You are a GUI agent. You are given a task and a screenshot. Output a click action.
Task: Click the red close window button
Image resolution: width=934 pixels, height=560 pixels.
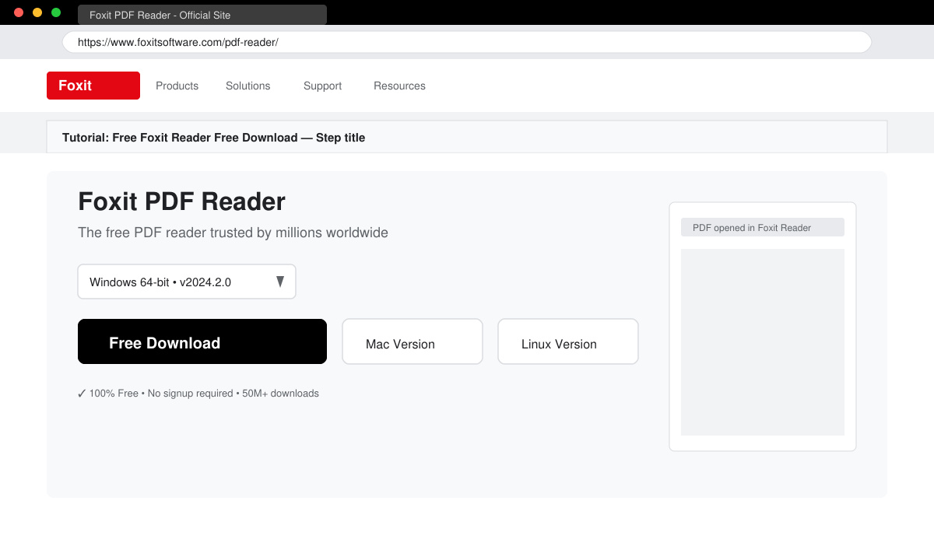(x=19, y=12)
